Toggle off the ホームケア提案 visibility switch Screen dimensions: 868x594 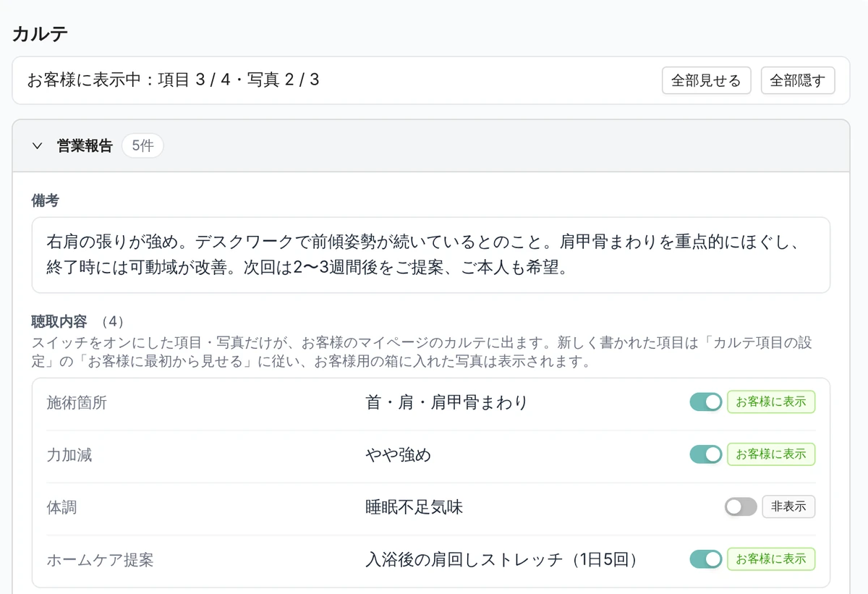[706, 559]
